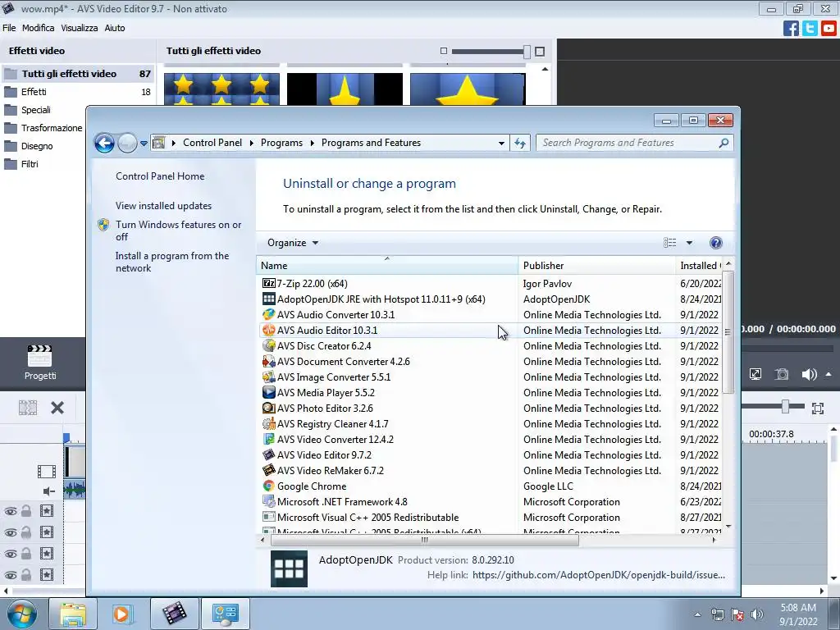The height and width of the screenshot is (630, 840).
Task: Toggle visibility eye of fourth overlay track
Action: pos(10,575)
